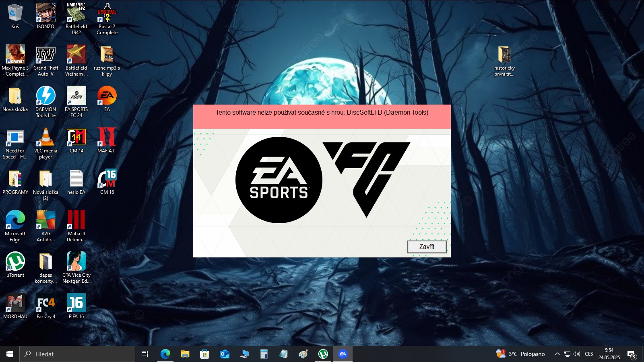
Task: Select the Max Payne 3 shortcut
Action: click(15, 61)
